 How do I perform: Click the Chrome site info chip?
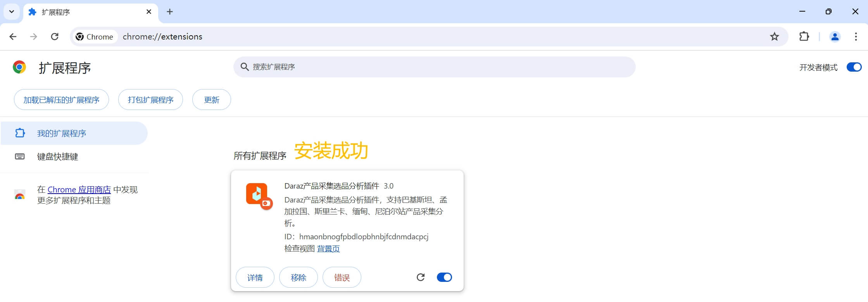[95, 37]
